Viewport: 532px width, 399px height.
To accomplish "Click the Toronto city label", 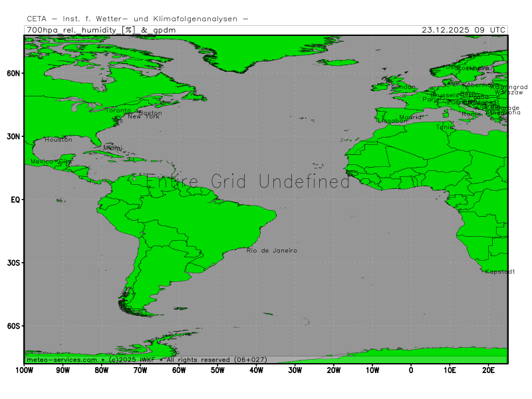I will tap(118, 110).
